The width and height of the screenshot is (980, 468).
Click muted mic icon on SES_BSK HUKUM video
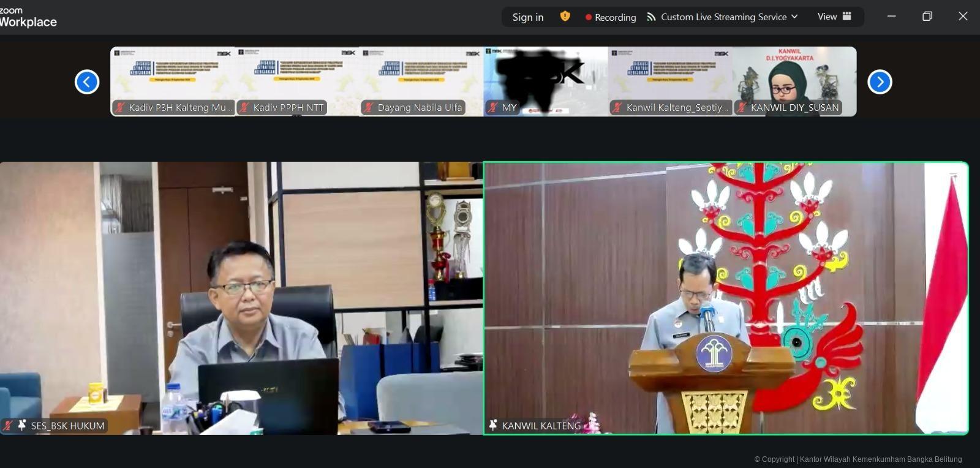coord(8,425)
